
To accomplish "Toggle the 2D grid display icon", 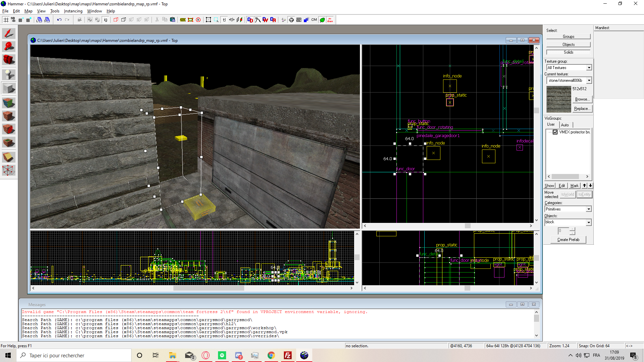I will click(x=6, y=20).
